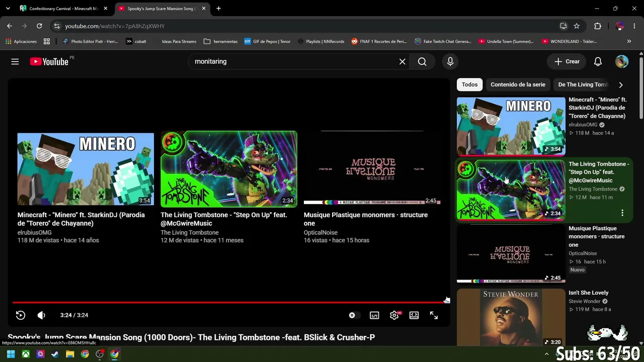Launch Xbox from the taskbar
Screen dimensions: 644x362
click(x=26, y=354)
